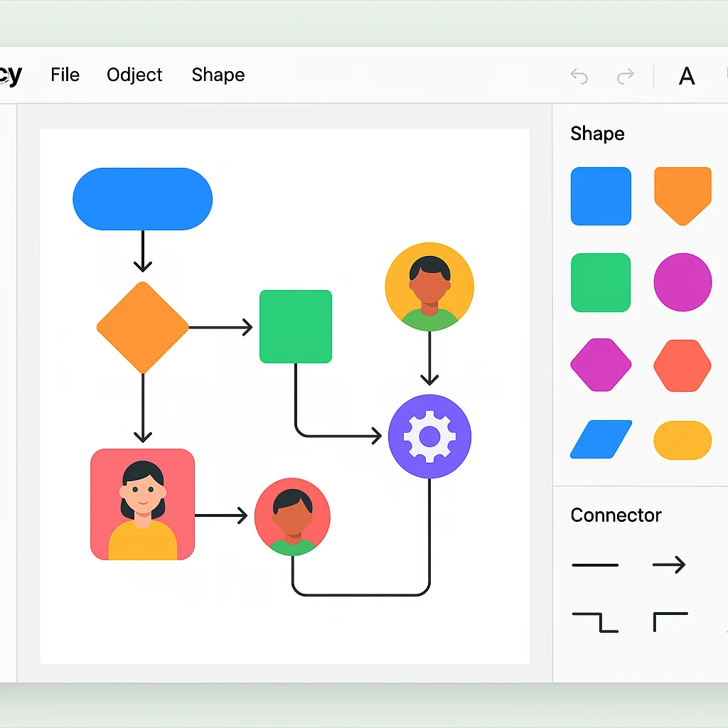Open the Shape menu
728x728 pixels.
click(218, 75)
